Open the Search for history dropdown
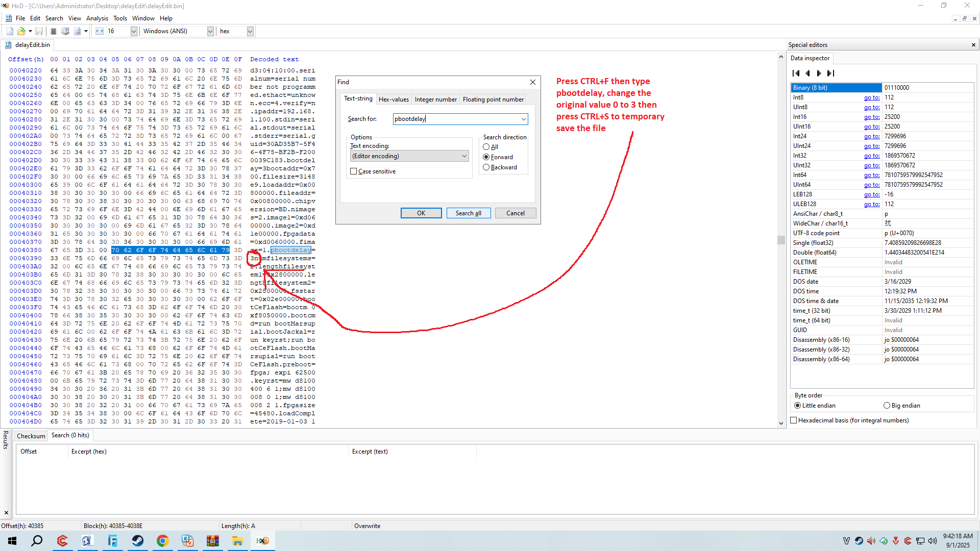Viewport: 980px width, 551px height. (523, 119)
